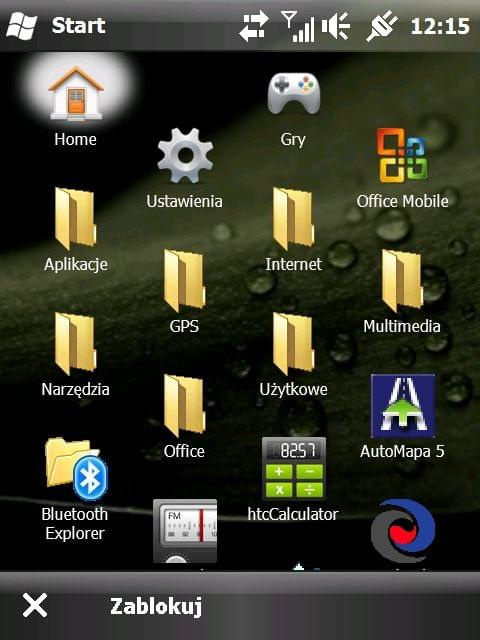The height and width of the screenshot is (640, 480).
Task: Click the Start menu title
Action: [78, 25]
